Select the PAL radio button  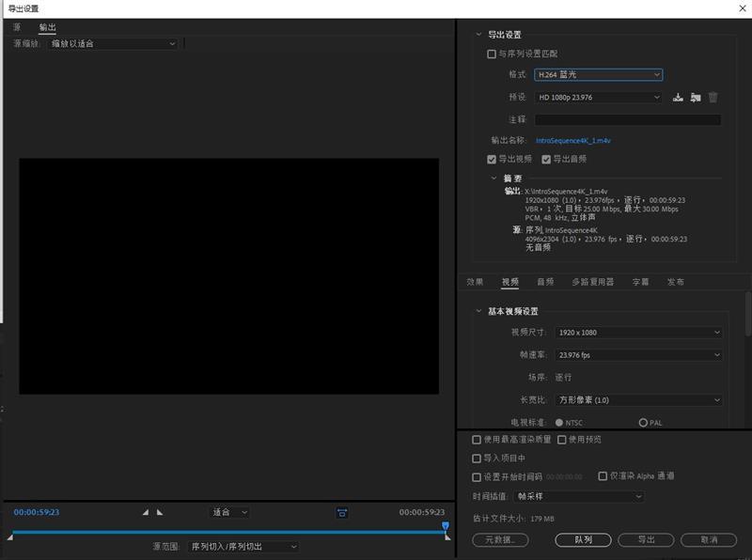tap(643, 423)
